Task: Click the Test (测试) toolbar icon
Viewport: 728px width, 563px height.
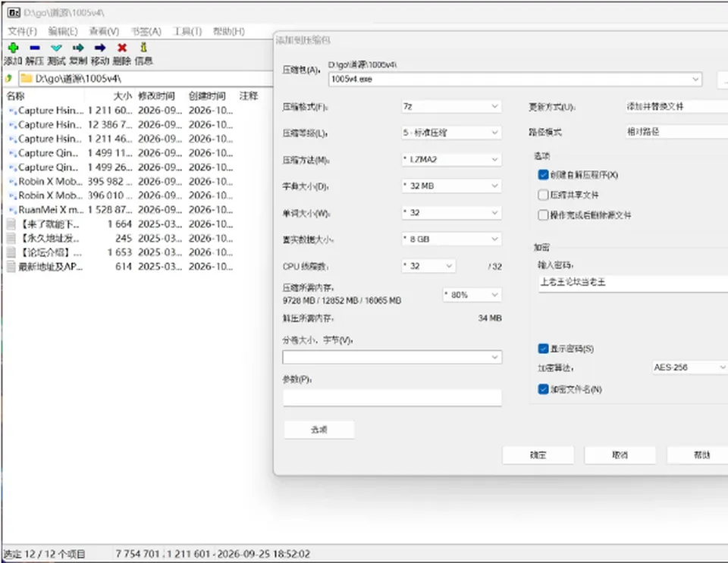Action: pos(56,48)
